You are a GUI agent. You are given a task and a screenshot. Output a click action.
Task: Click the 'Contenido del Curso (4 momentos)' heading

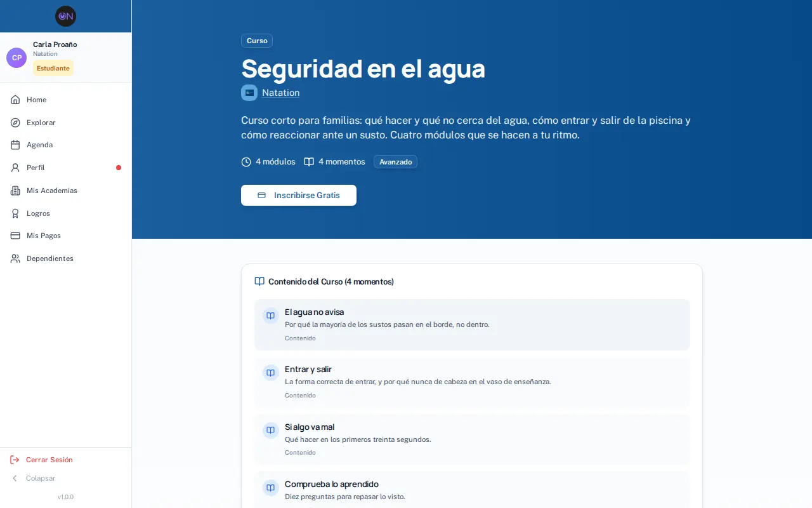pos(331,281)
